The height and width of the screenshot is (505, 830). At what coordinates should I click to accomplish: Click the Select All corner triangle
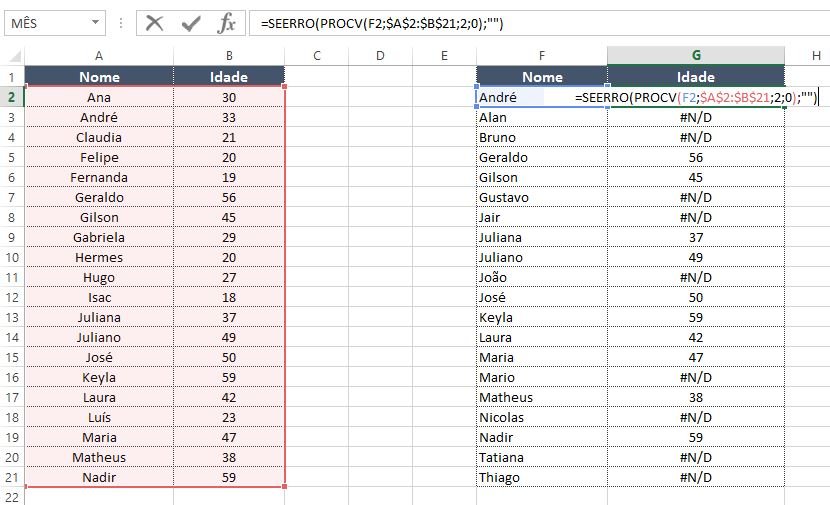12,56
